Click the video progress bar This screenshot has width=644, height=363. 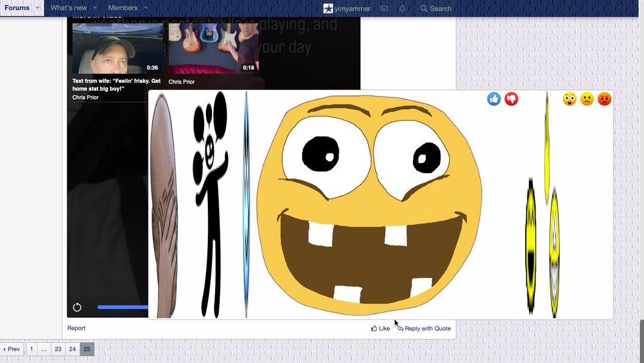coord(123,307)
